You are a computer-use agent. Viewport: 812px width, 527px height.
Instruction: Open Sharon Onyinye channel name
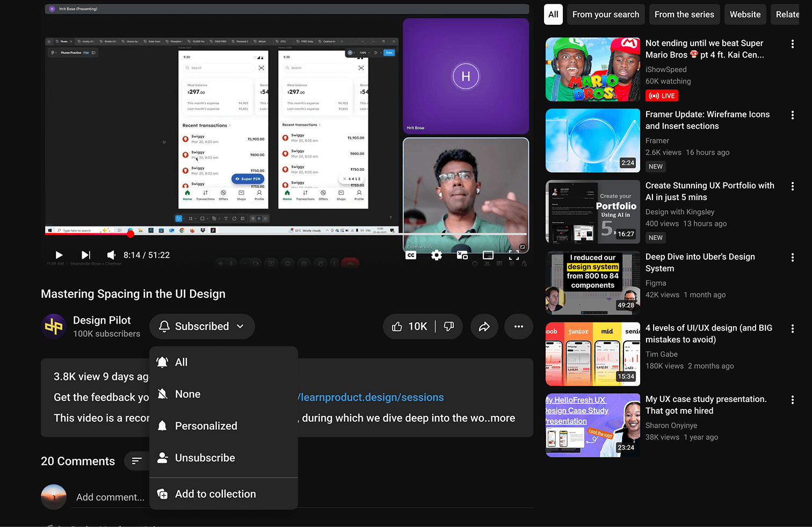(x=671, y=426)
